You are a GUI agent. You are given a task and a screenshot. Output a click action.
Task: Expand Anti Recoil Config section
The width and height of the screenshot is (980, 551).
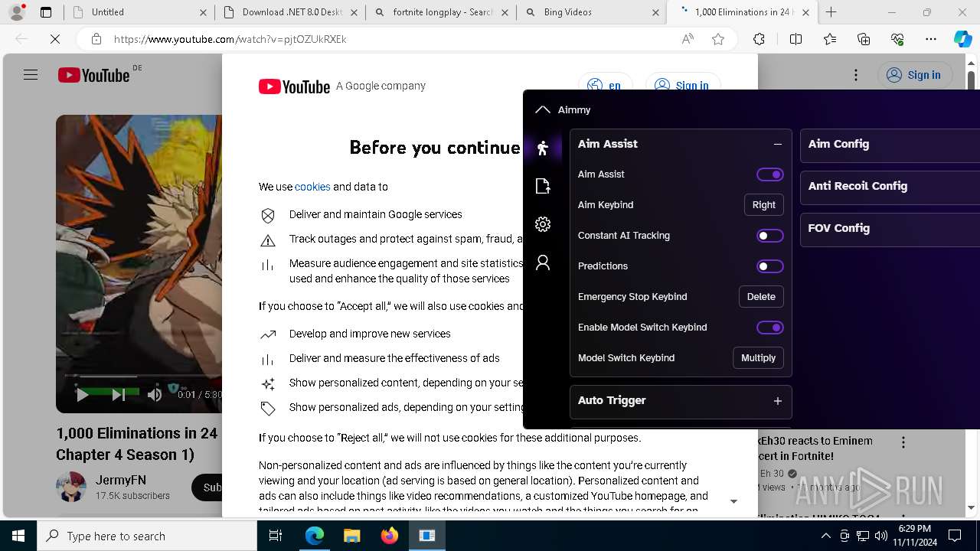[x=890, y=186]
